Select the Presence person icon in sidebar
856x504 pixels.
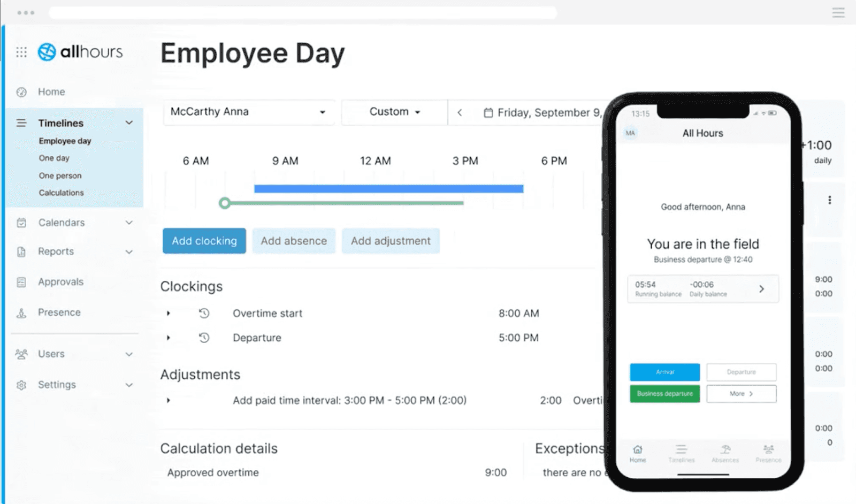coord(21,312)
